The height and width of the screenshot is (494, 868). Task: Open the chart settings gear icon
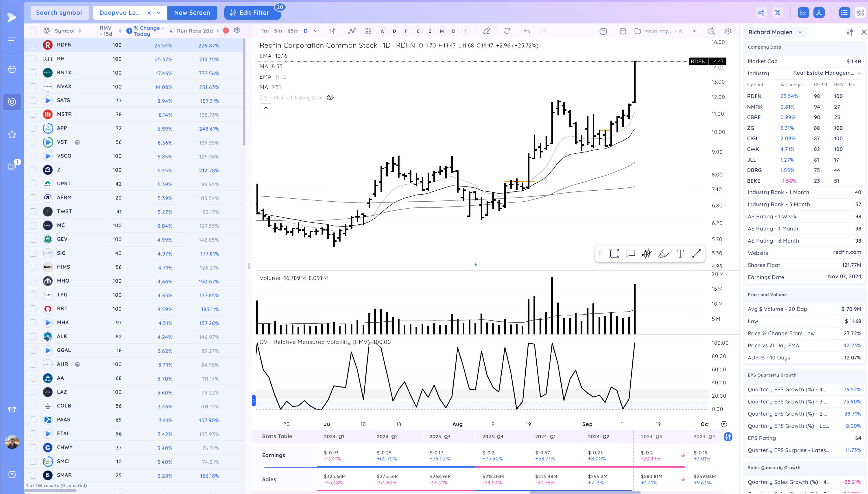point(728,31)
